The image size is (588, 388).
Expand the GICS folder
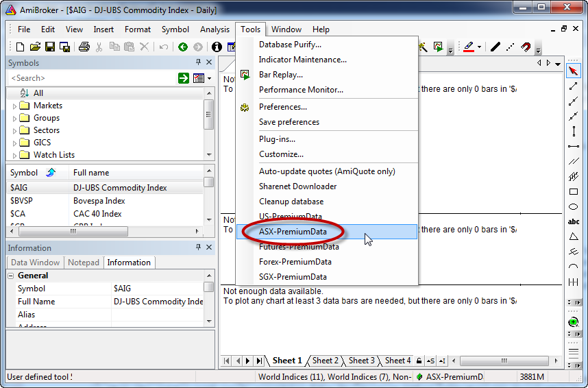tap(14, 143)
